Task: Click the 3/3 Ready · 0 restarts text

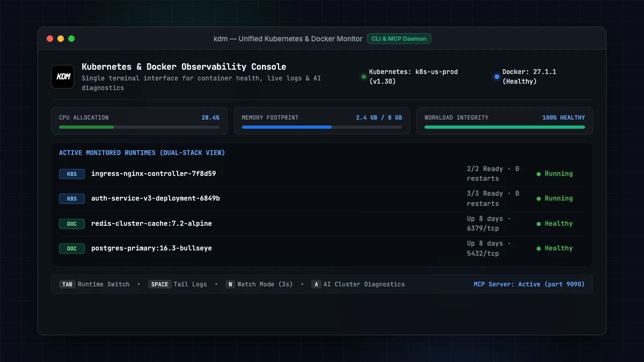Action: click(493, 198)
